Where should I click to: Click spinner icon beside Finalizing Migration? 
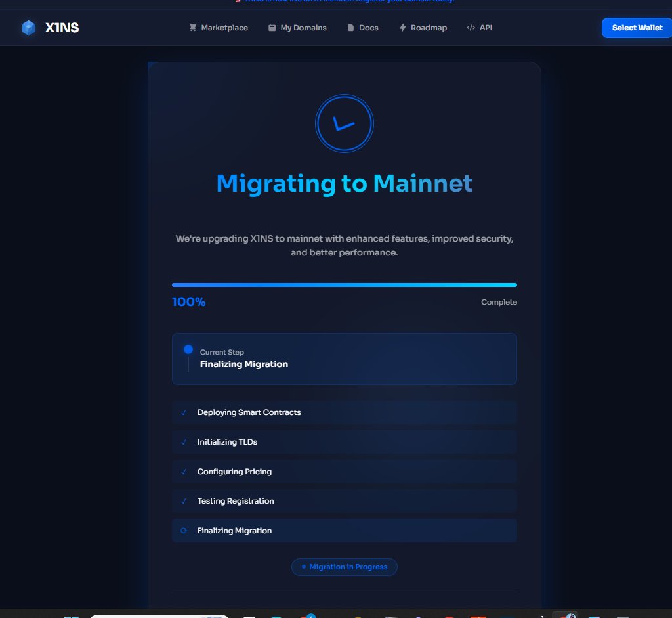click(184, 531)
